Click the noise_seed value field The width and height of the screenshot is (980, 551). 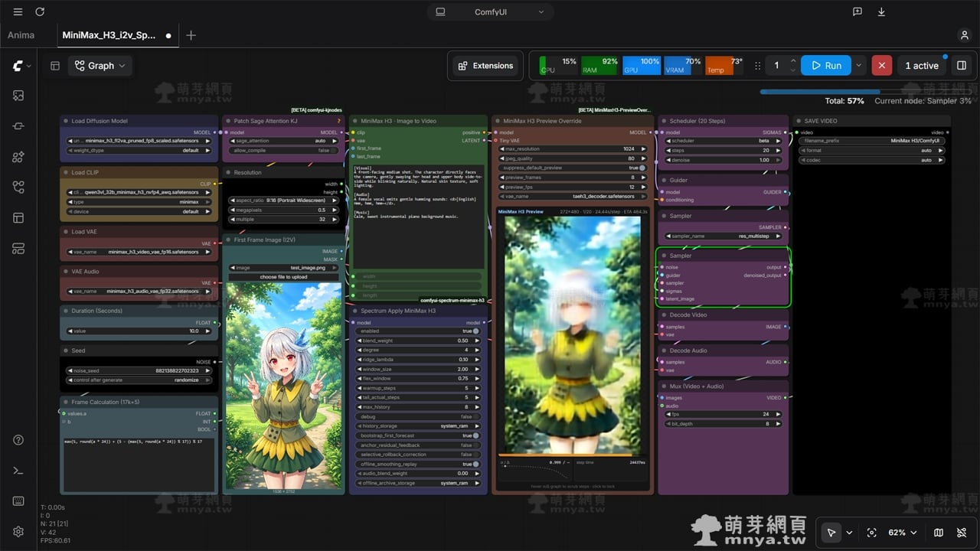pos(139,370)
